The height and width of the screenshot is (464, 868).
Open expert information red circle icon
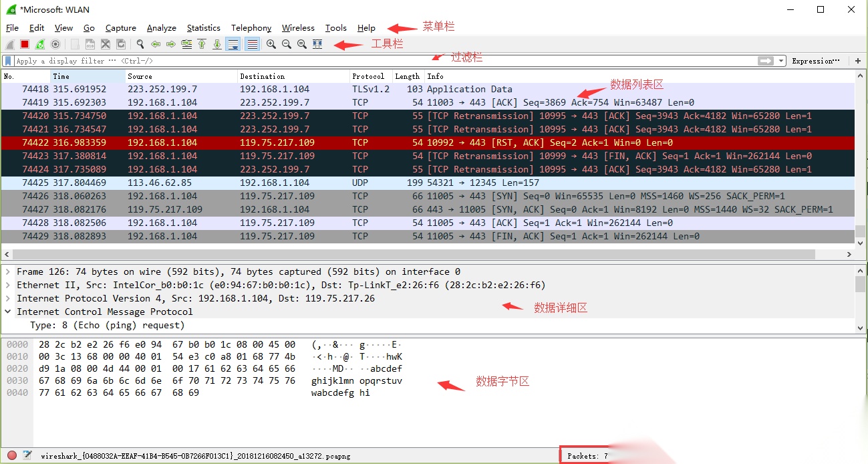pyautogui.click(x=12, y=455)
